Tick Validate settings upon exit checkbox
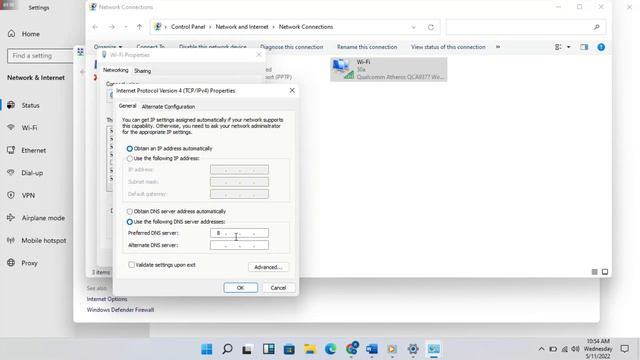The width and height of the screenshot is (640, 360). (131, 265)
